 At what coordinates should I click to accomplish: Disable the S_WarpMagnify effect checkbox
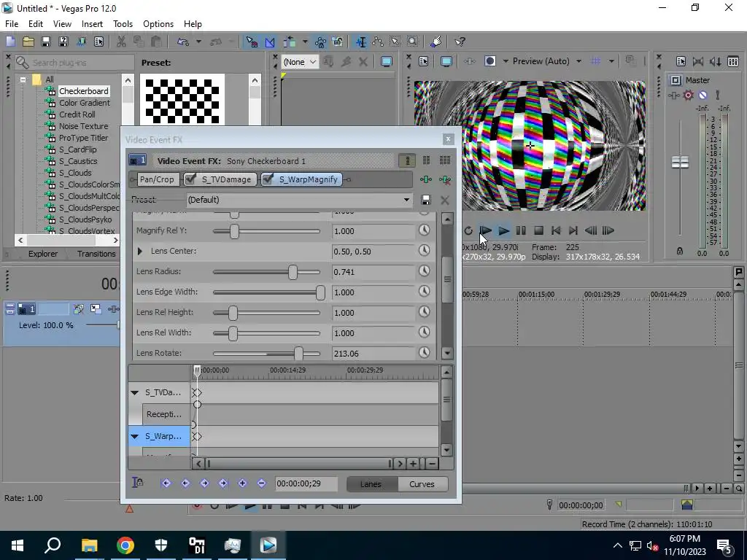pos(268,179)
